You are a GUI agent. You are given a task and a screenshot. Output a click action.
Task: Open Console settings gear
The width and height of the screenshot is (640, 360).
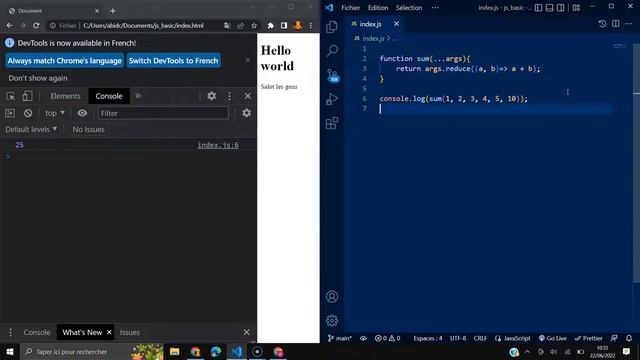pos(247,113)
